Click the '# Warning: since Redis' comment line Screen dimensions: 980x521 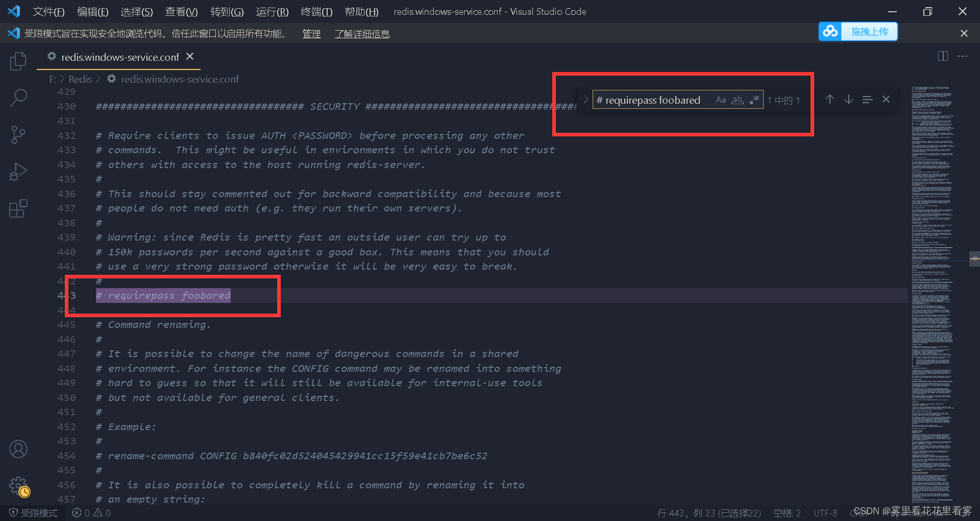301,237
